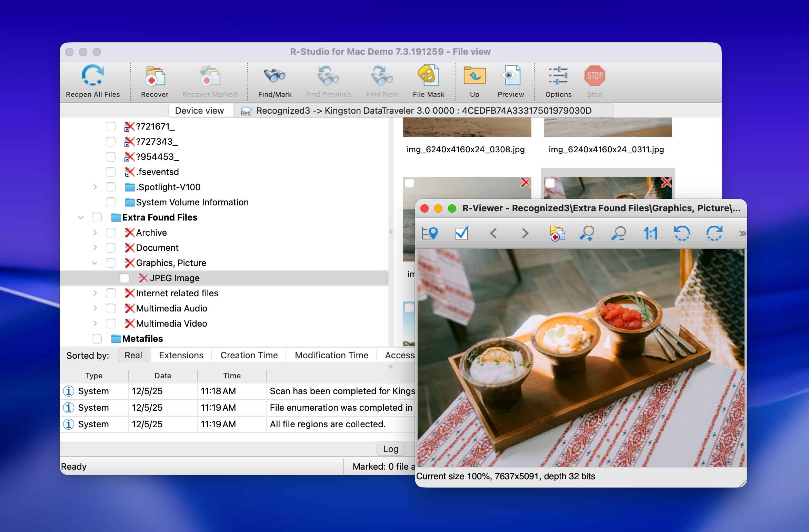The width and height of the screenshot is (809, 532).
Task: Go Up one folder level
Action: [475, 75]
